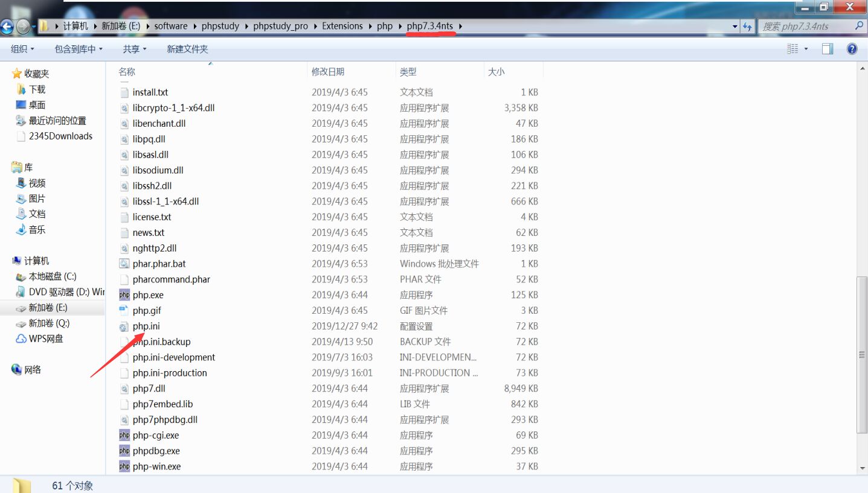Open the phar.phar.bat batch file icon
The height and width of the screenshot is (493, 868).
(124, 264)
